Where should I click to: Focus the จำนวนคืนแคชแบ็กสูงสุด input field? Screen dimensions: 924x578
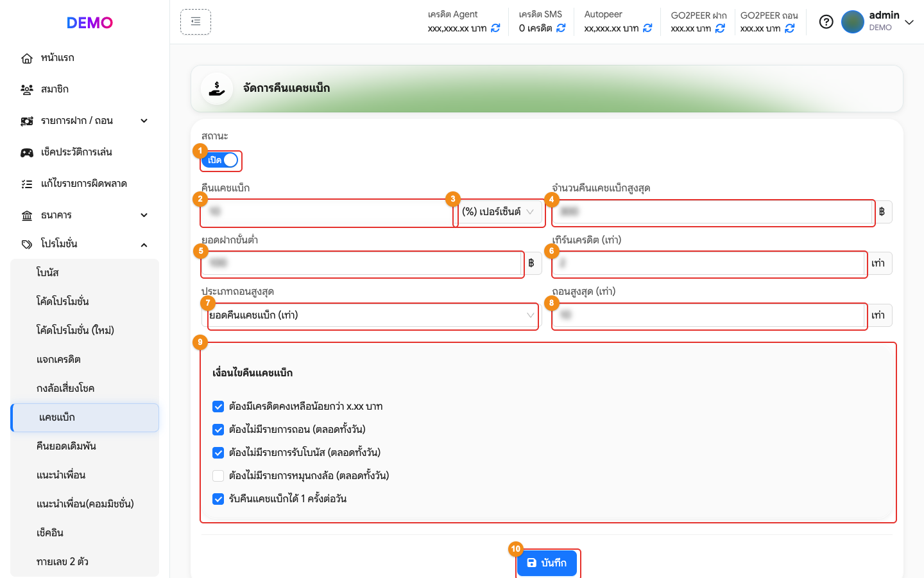pyautogui.click(x=712, y=212)
